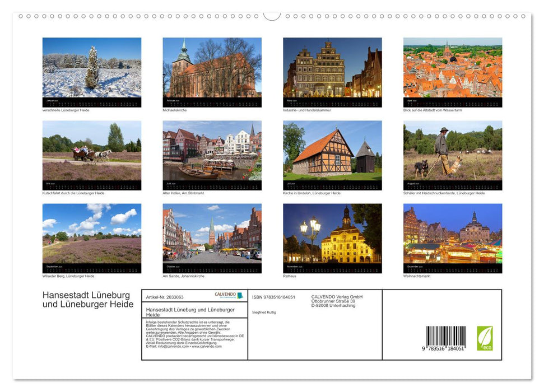
Task: Open the January thumbnail of snowy Lüneburger Heide
Action: 91,71
